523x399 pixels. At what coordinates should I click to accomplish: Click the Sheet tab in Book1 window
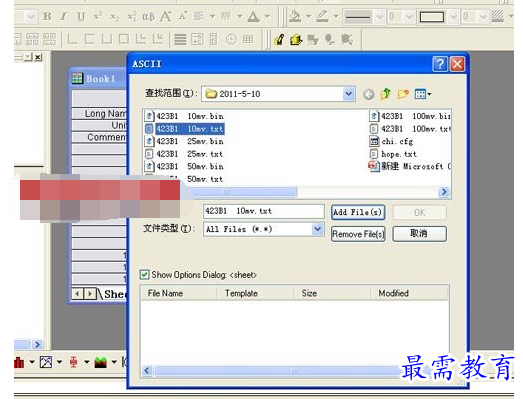[x=115, y=294]
